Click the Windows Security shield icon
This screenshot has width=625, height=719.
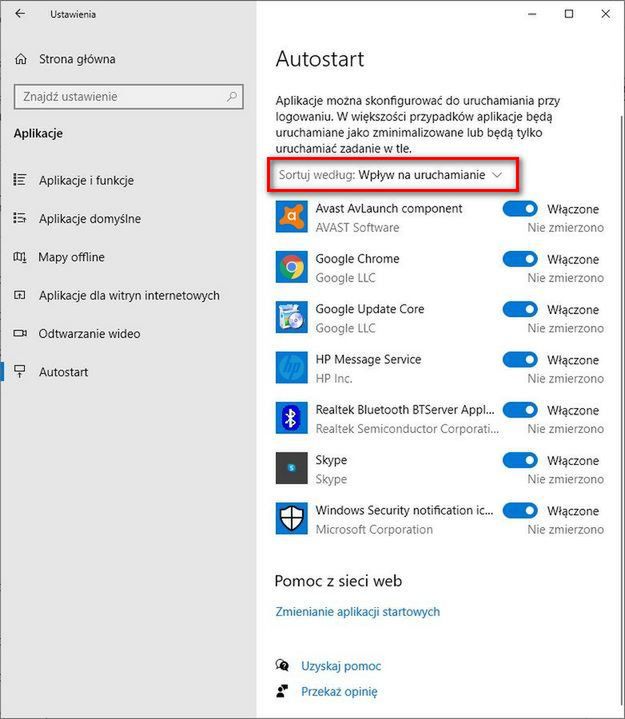click(291, 518)
